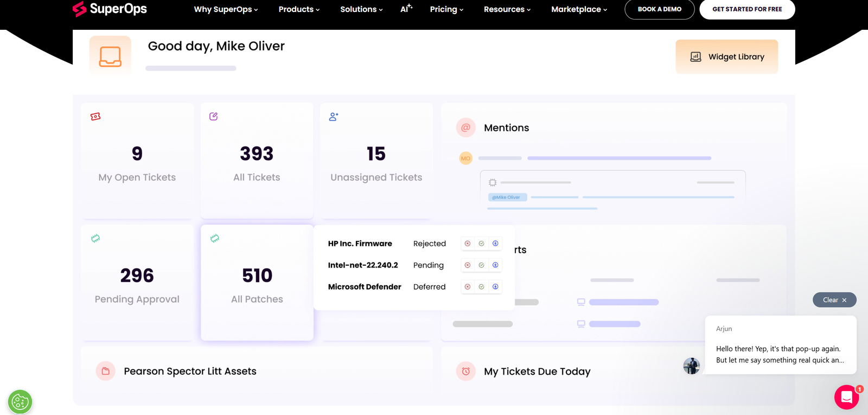Image resolution: width=868 pixels, height=415 pixels.
Task: Open the chat launcher with the notification badge
Action: pos(847,397)
